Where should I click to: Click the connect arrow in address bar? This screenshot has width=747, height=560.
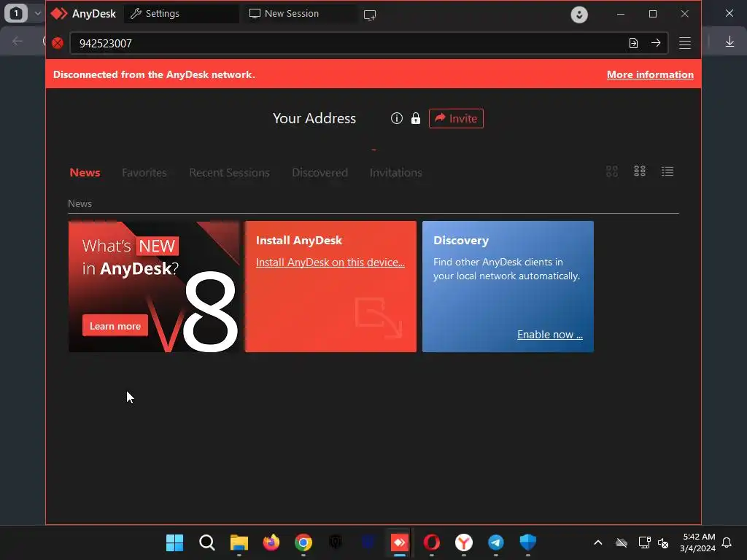pyautogui.click(x=656, y=43)
